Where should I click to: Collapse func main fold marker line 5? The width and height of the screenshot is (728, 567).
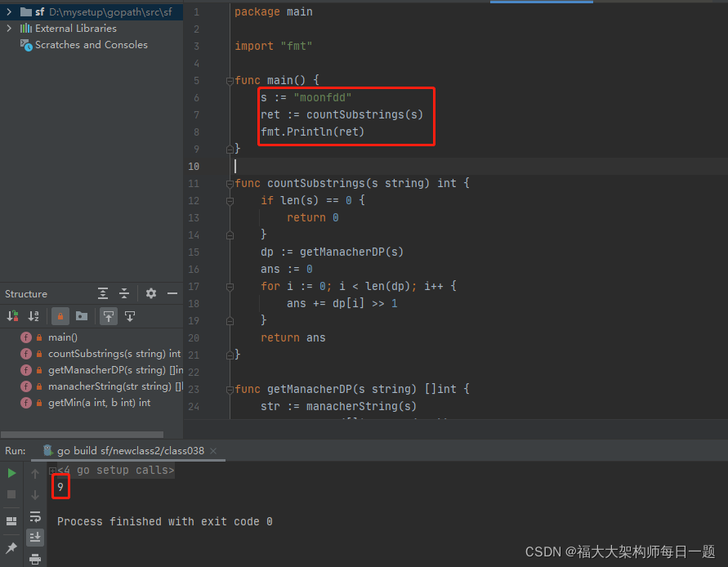click(x=230, y=81)
